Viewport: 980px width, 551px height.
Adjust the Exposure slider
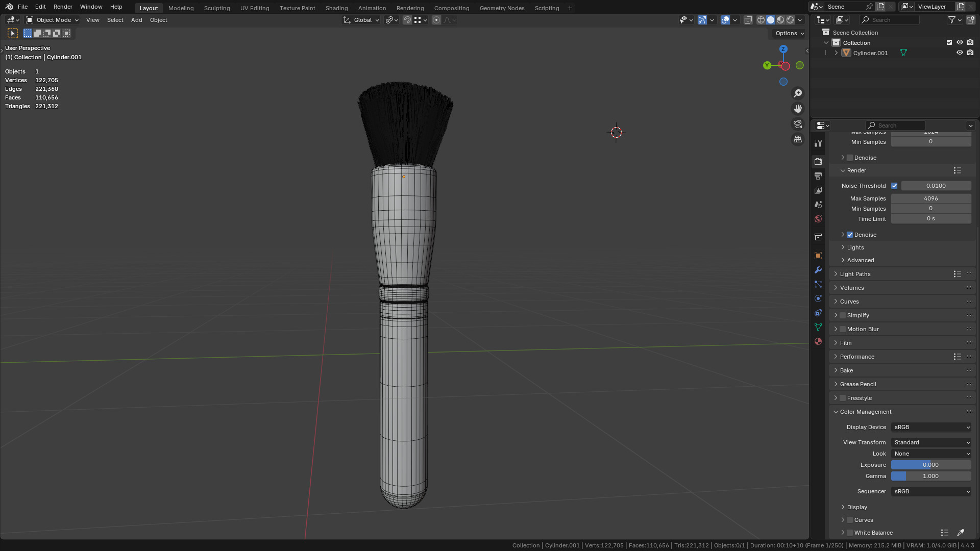tap(931, 465)
